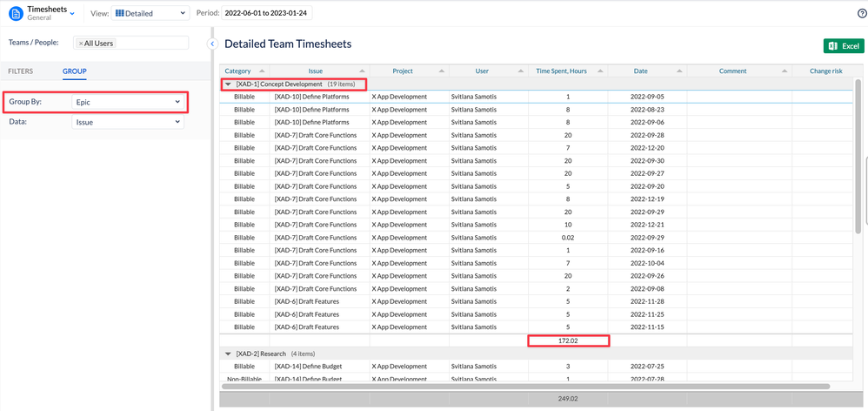Screen dimensions: 868x411
Task: Switch to the FILTERS tab
Action: (21, 71)
